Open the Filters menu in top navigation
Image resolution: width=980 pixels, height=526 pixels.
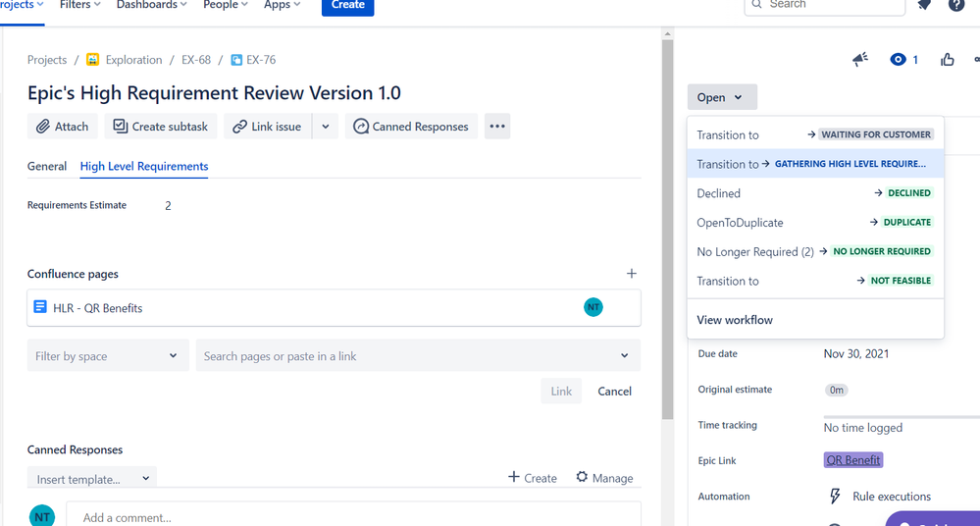click(x=79, y=5)
